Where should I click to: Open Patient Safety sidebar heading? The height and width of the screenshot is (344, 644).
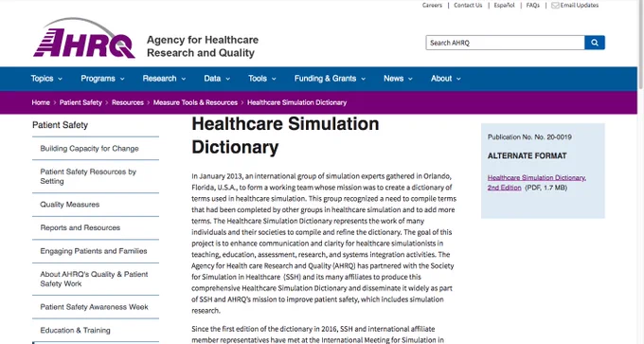(60, 125)
